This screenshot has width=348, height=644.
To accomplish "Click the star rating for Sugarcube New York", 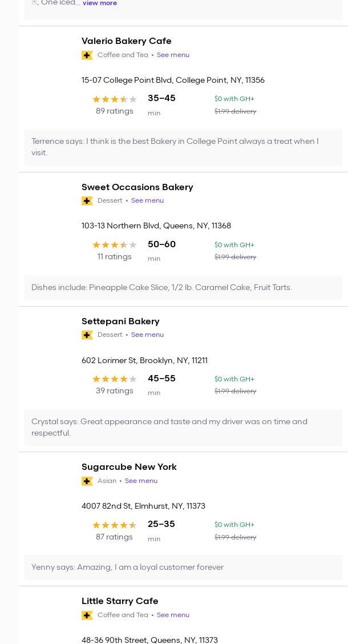I will coord(115,525).
